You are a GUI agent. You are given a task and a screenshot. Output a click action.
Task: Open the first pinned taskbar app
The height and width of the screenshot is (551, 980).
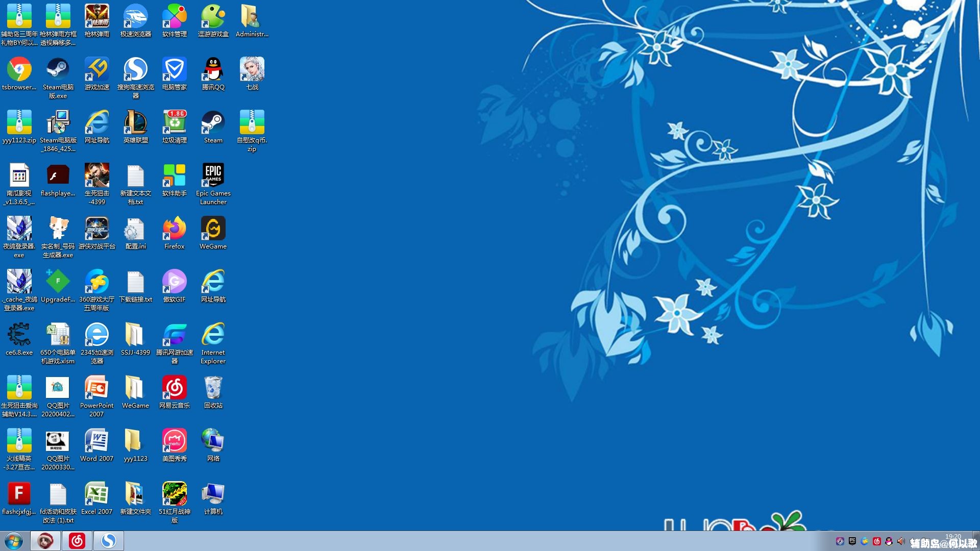tap(45, 541)
